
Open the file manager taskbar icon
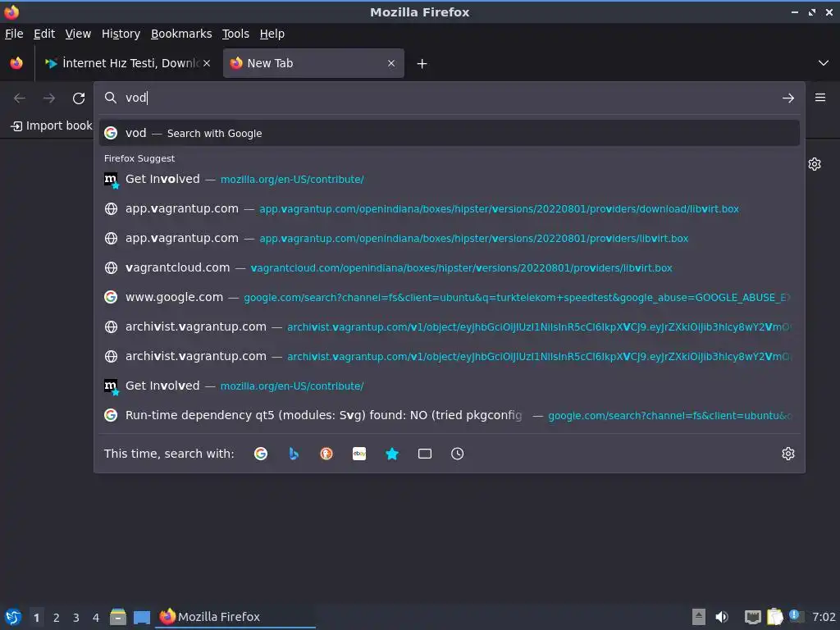(118, 617)
